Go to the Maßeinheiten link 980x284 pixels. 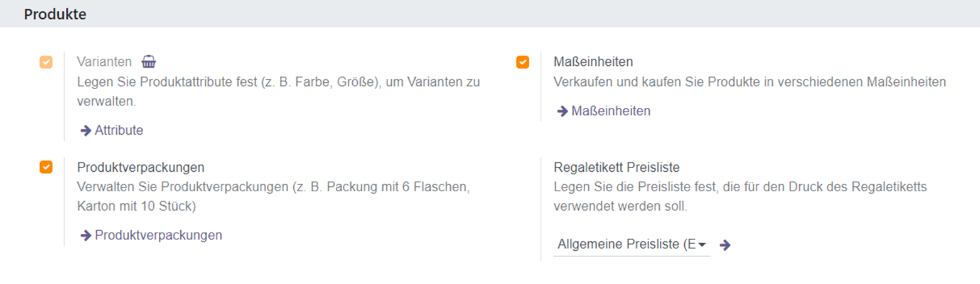[x=610, y=111]
